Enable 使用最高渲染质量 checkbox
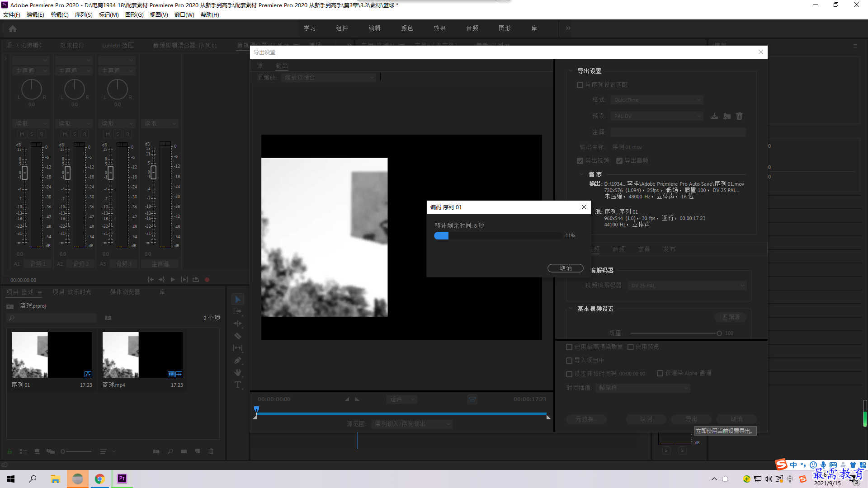 tap(569, 347)
